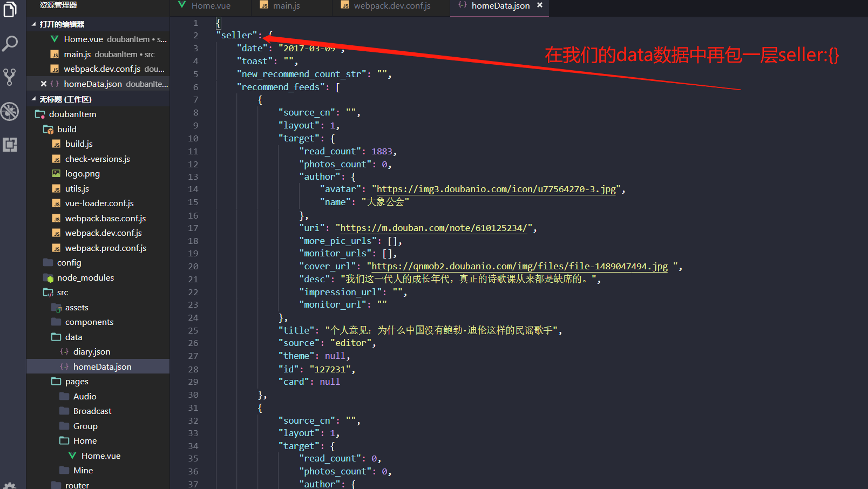868x489 pixels.
Task: Open the settings gear icon
Action: pyautogui.click(x=10, y=485)
